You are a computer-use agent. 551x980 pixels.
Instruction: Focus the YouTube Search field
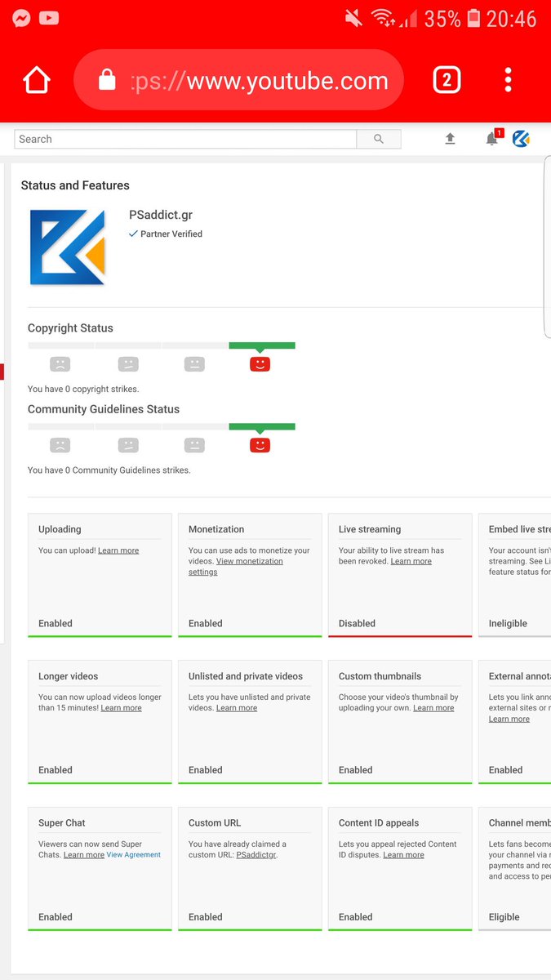[x=185, y=139]
